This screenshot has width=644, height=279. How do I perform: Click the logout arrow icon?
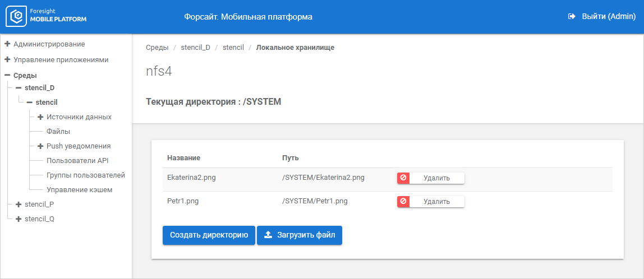pyautogui.click(x=572, y=17)
